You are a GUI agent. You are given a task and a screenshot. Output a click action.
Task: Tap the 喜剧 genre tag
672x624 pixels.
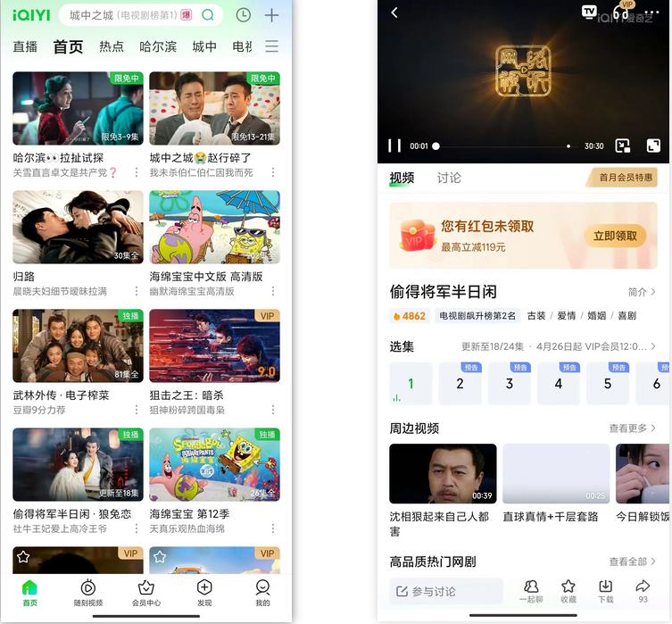click(627, 316)
